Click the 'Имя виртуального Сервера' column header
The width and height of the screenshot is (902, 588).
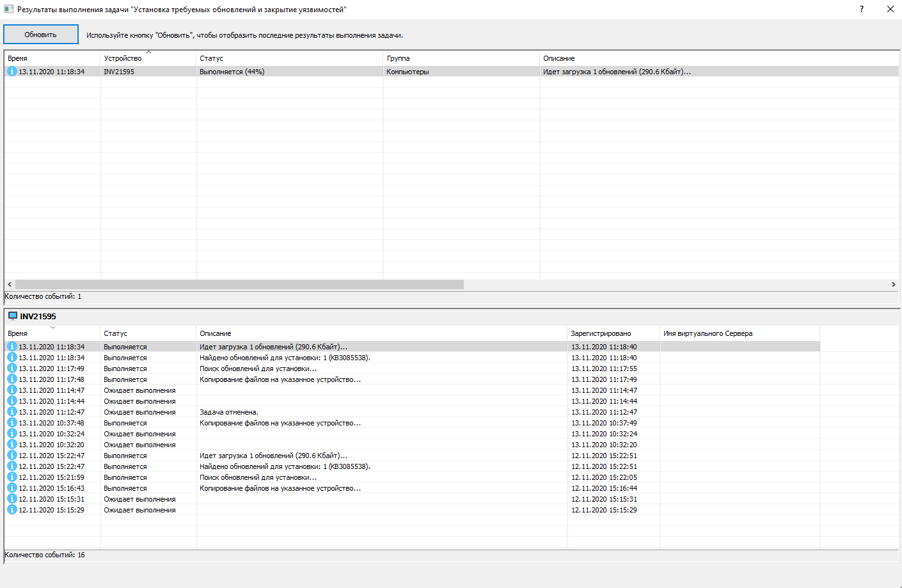pos(740,333)
